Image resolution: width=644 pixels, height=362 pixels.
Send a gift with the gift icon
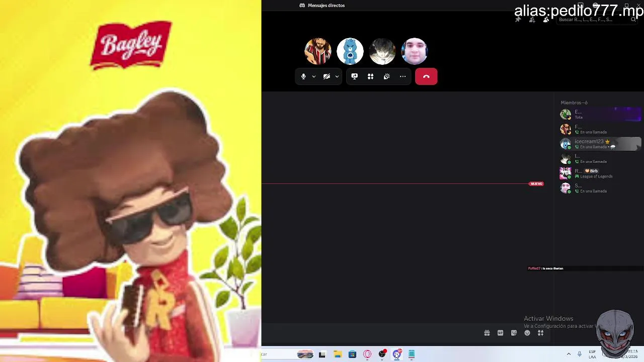487,333
